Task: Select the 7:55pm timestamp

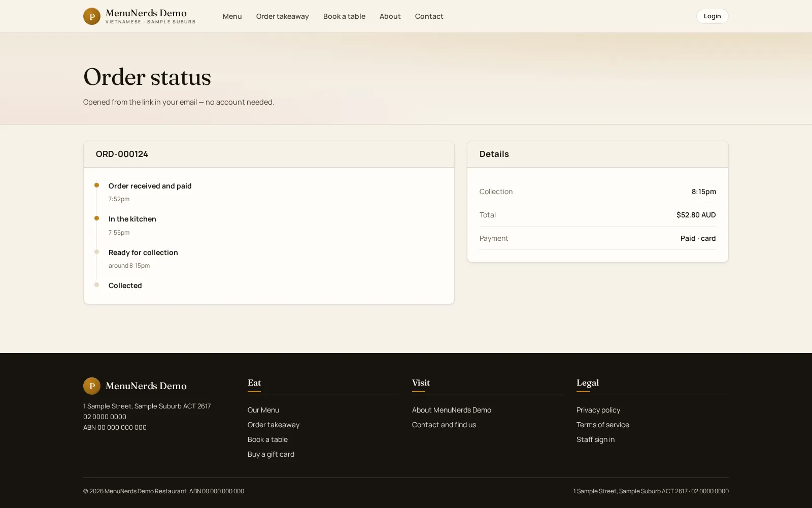Action: click(x=119, y=233)
